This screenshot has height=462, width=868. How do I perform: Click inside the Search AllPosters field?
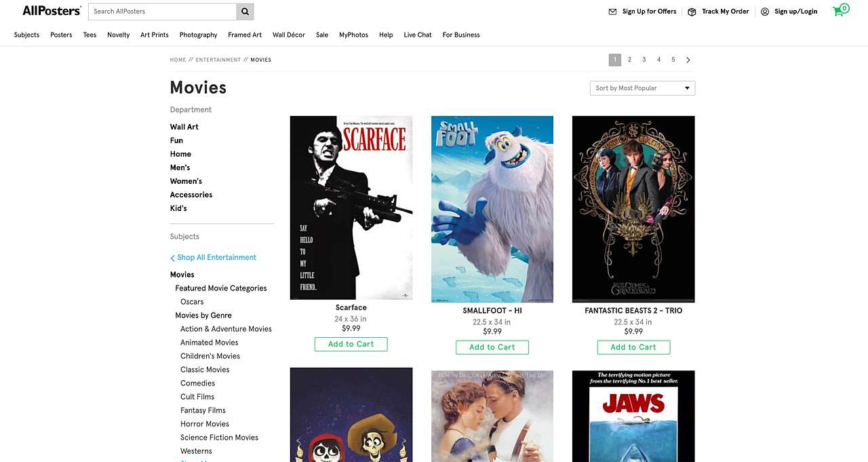pos(163,12)
